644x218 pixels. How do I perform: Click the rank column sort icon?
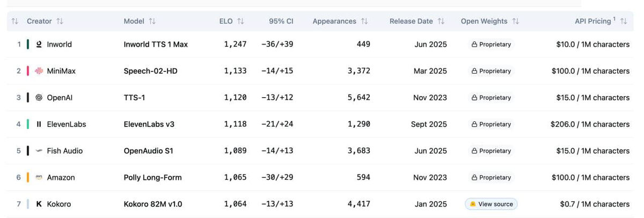click(14, 21)
